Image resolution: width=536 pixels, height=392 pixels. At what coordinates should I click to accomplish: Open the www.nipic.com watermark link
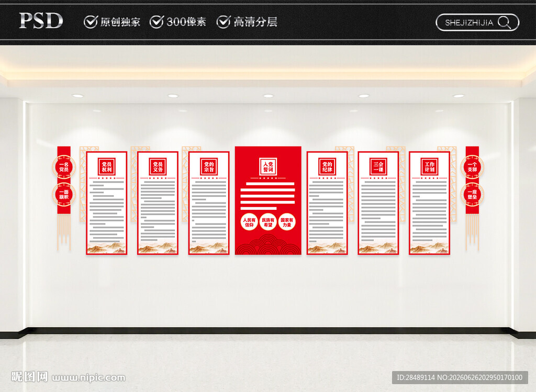[88, 378]
